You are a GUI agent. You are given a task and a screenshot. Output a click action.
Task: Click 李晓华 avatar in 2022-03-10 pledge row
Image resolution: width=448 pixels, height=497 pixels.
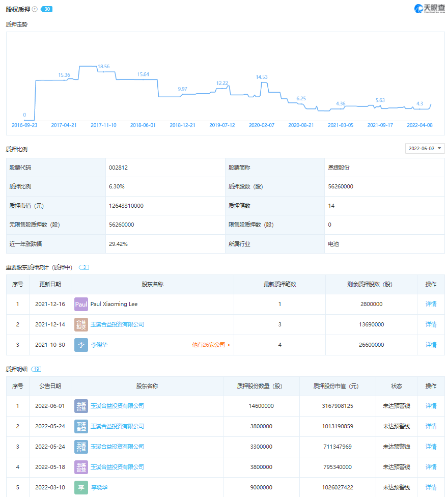(81, 487)
